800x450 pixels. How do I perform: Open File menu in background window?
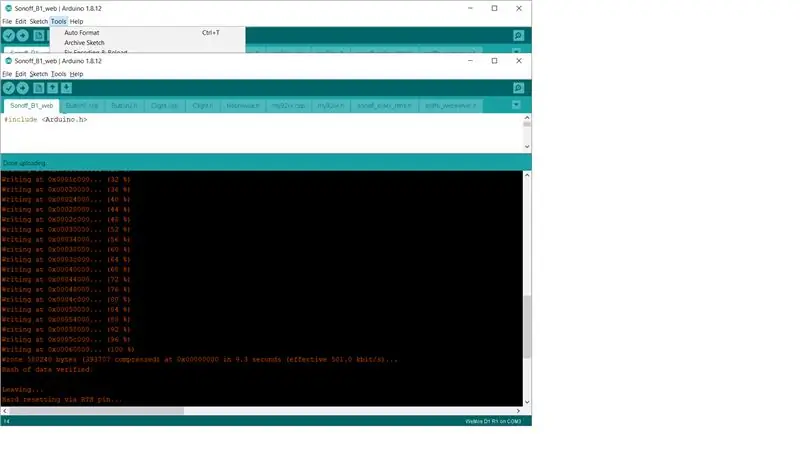[x=7, y=21]
